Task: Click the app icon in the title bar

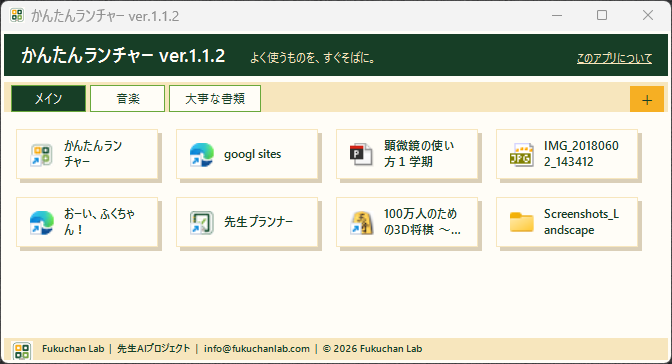Action: tap(17, 15)
